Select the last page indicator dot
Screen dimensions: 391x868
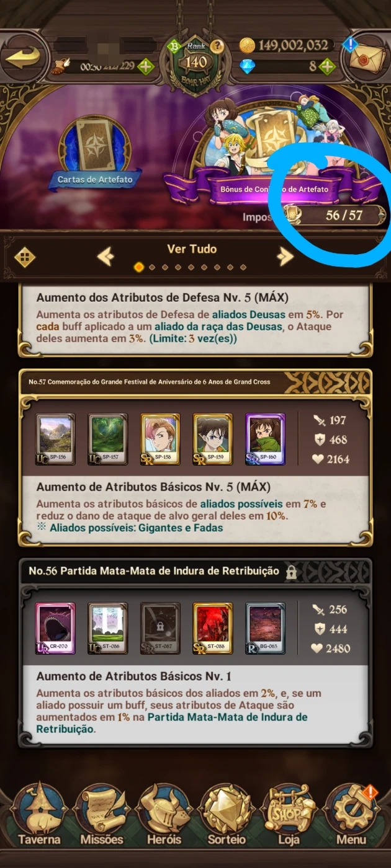243,267
